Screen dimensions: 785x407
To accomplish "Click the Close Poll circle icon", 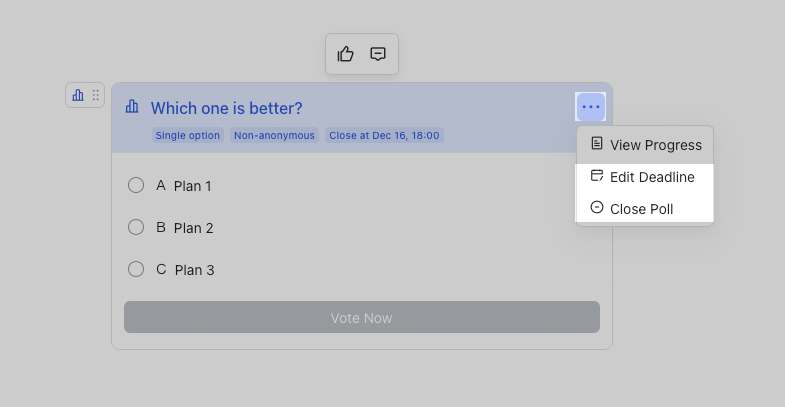I will (597, 208).
